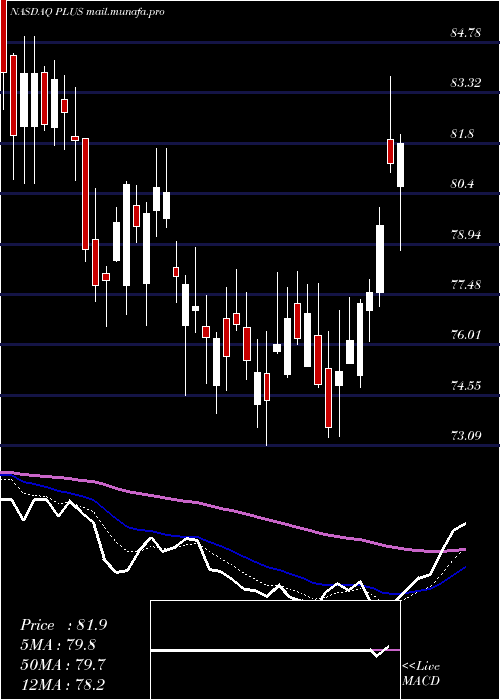Click the 84.78 price axis label

click(x=466, y=33)
